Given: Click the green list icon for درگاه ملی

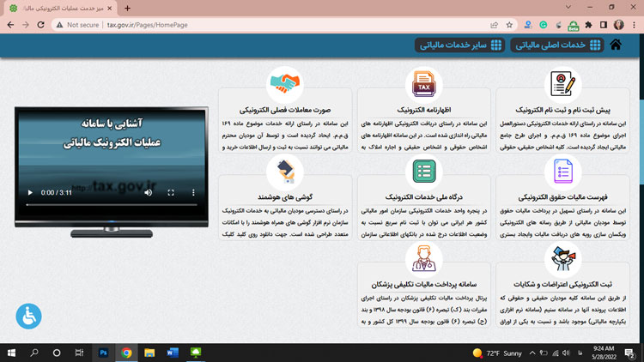Looking at the screenshot, I should tap(424, 172).
